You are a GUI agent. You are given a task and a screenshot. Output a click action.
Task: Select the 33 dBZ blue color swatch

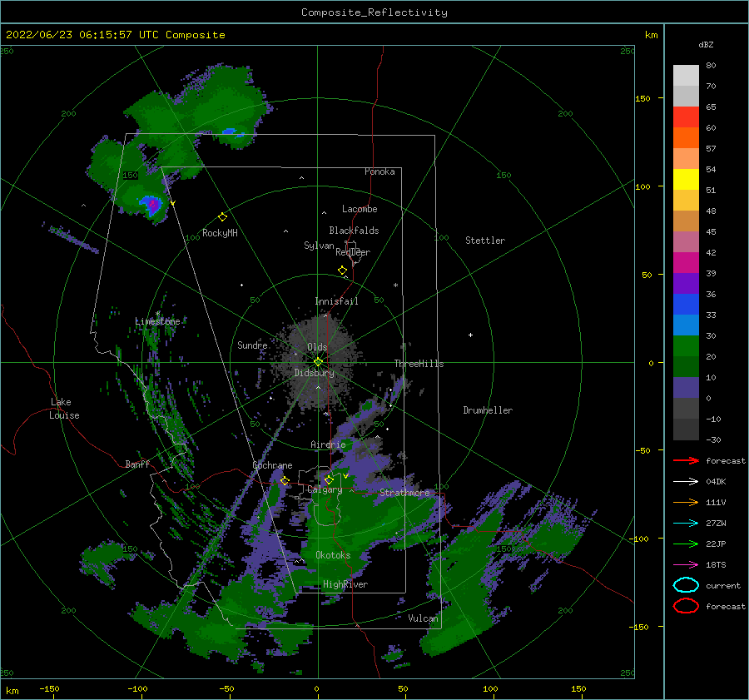pos(686,304)
